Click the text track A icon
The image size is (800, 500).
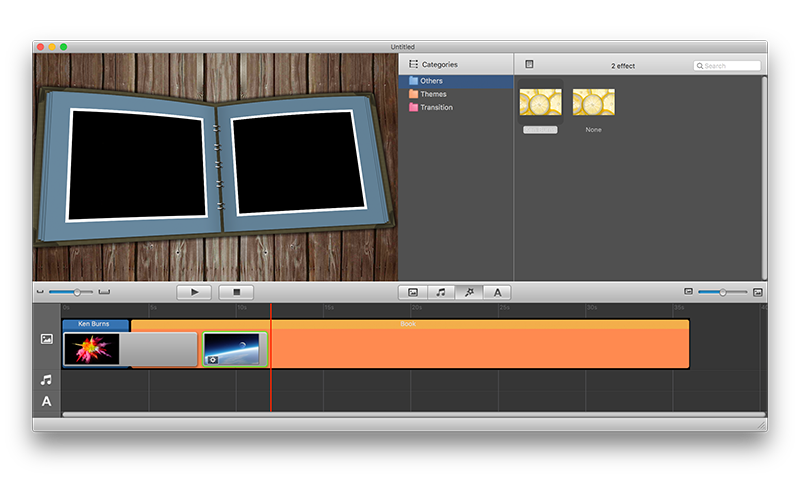(46, 402)
